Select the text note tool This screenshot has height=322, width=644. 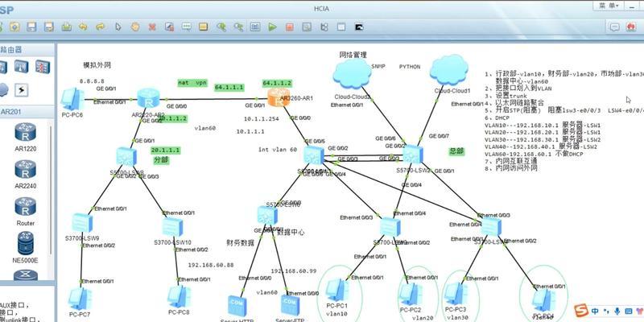pyautogui.click(x=187, y=27)
